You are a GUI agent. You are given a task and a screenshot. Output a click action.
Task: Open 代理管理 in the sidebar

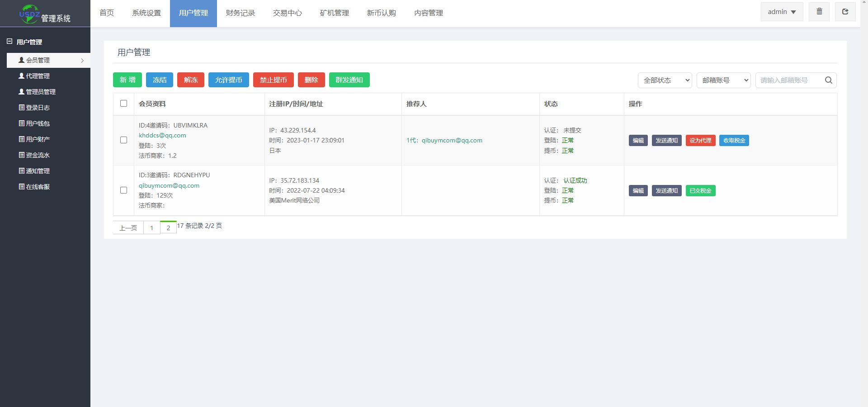tap(38, 76)
